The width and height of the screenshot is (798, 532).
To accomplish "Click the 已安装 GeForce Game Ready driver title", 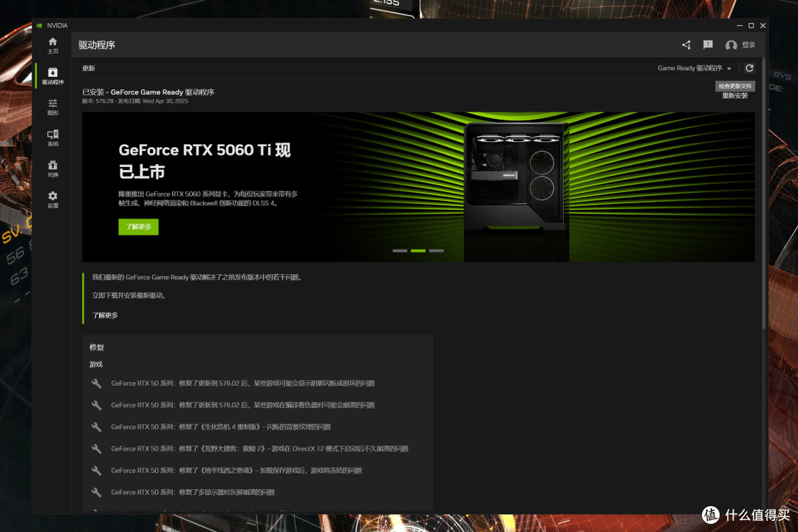I will (148, 92).
